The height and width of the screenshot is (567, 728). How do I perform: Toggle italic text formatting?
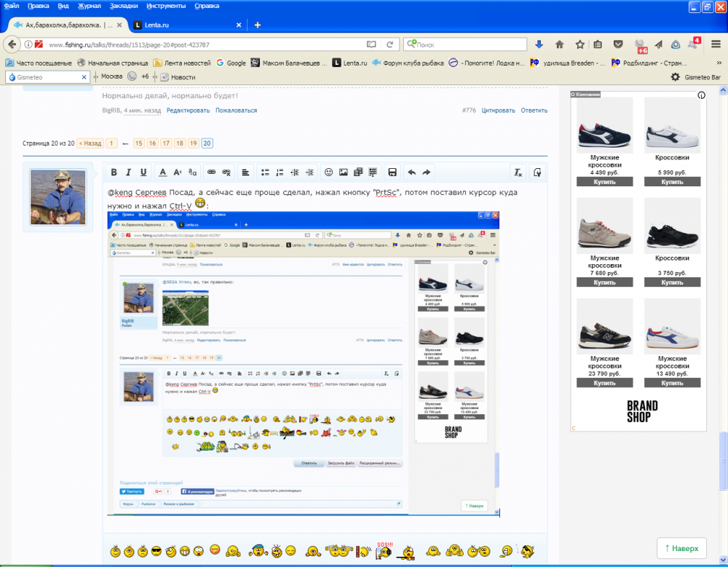tap(128, 173)
